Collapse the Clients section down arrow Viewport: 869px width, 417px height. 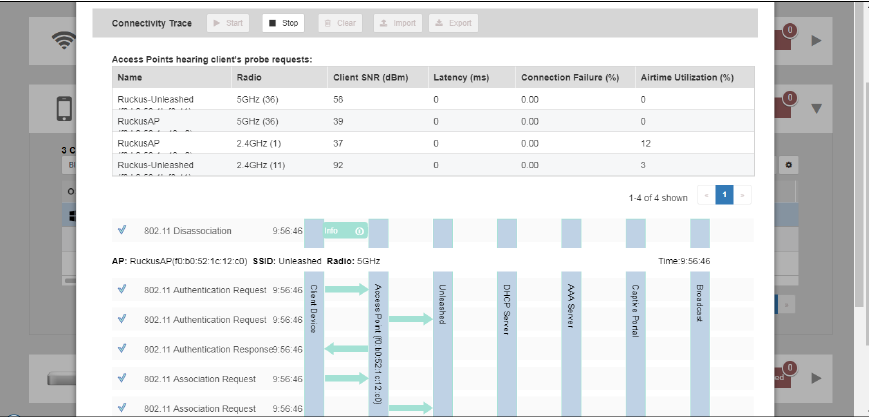[816, 108]
